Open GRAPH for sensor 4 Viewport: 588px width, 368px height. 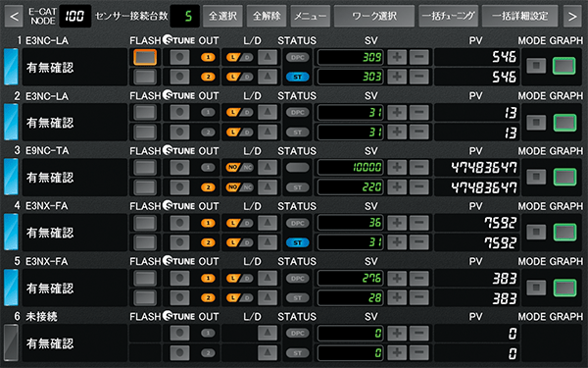tap(564, 232)
